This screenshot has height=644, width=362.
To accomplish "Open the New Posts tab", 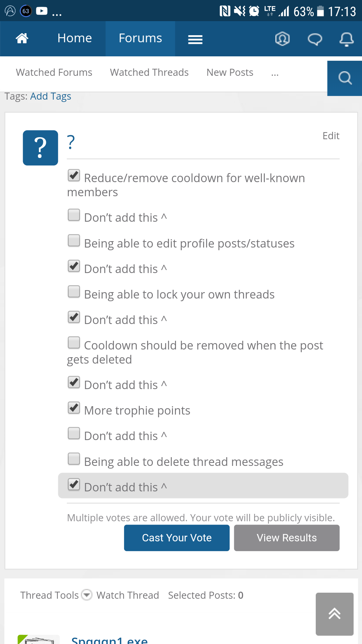I will tap(230, 72).
